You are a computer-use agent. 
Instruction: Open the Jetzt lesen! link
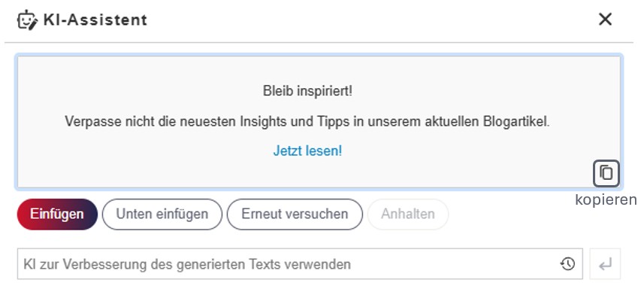[307, 151]
